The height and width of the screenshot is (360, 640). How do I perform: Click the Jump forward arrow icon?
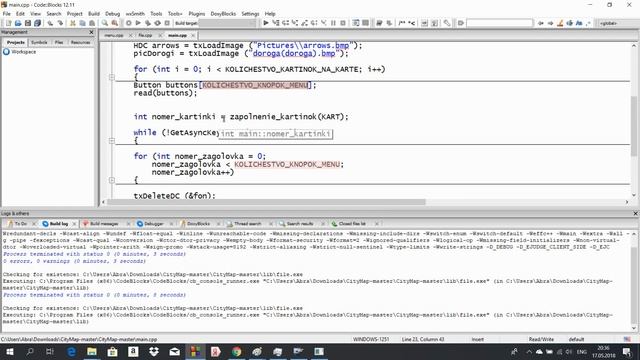pyautogui.click(x=551, y=23)
